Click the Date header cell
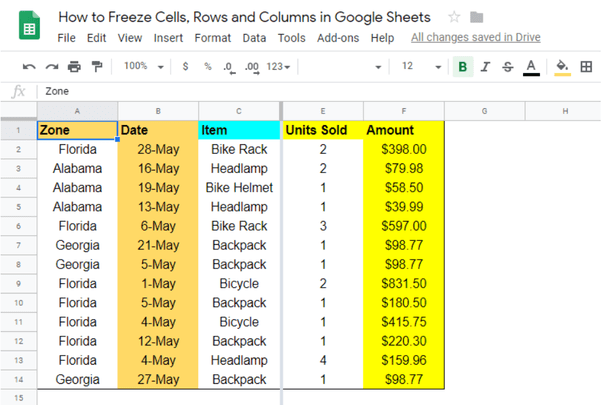The width and height of the screenshot is (602, 405). 158,130
